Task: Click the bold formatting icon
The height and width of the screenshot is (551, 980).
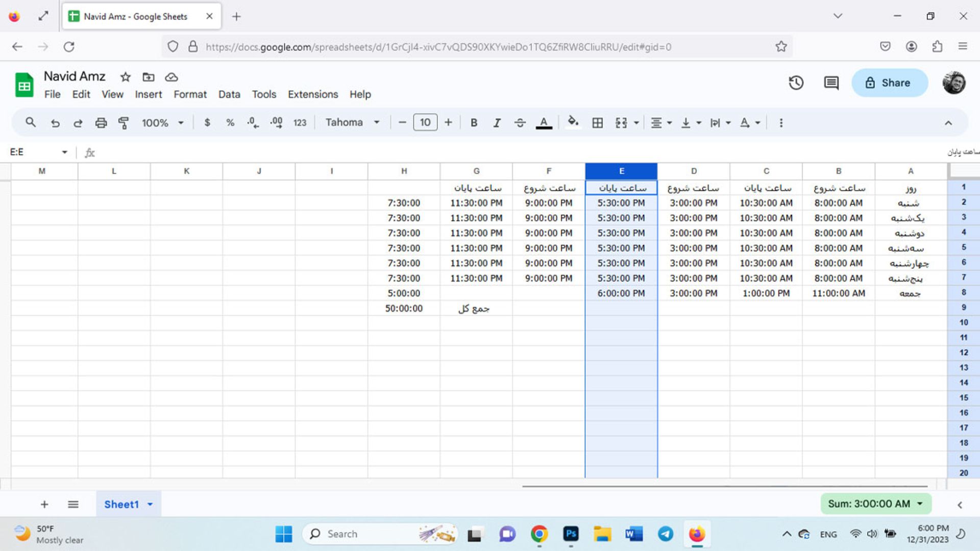Action: coord(473,122)
